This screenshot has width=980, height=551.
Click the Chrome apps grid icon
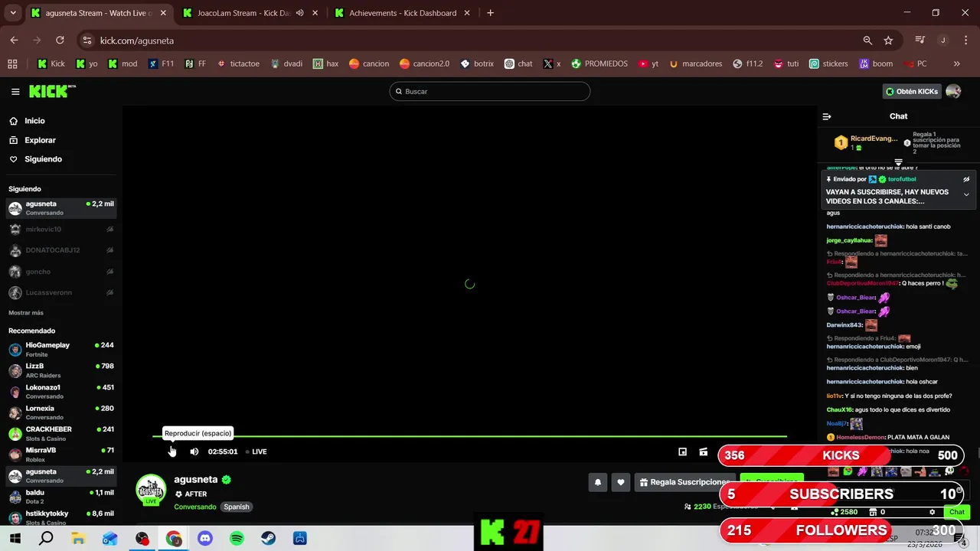pyautogui.click(x=12, y=64)
